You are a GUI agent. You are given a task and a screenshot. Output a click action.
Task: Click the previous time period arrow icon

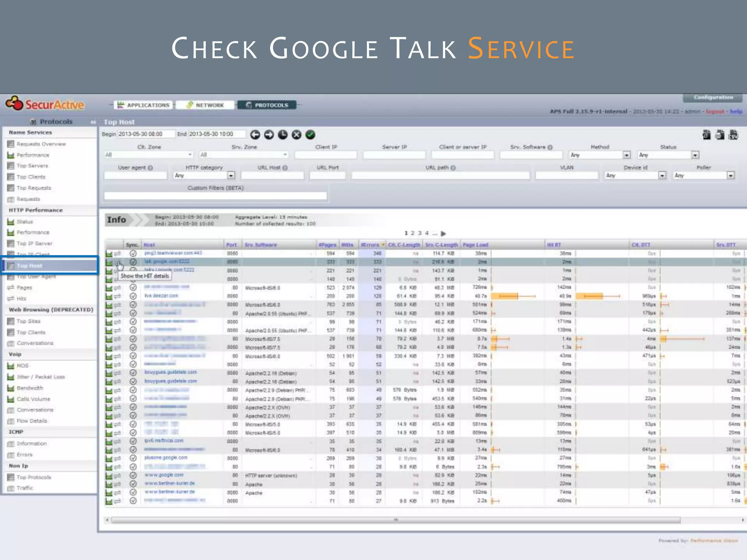255,135
